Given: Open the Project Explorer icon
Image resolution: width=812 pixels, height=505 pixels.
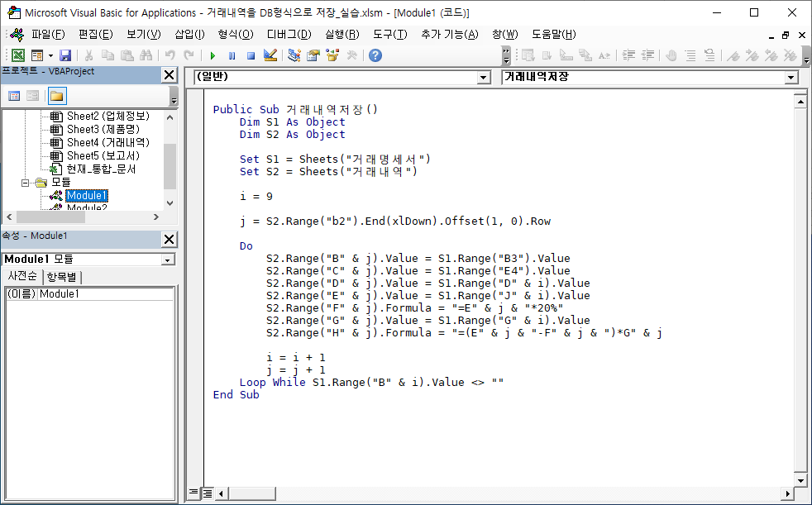Looking at the screenshot, I should [x=294, y=55].
